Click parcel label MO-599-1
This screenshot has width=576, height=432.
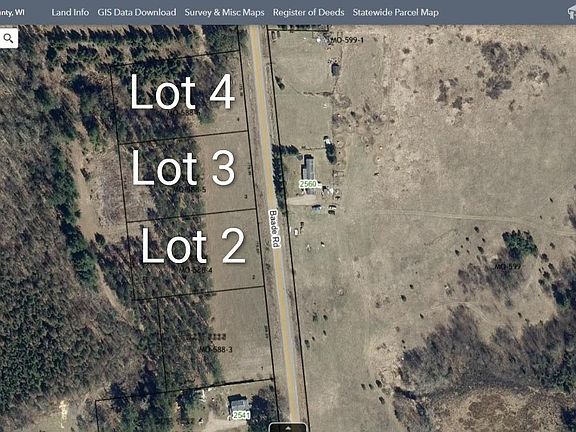point(346,40)
